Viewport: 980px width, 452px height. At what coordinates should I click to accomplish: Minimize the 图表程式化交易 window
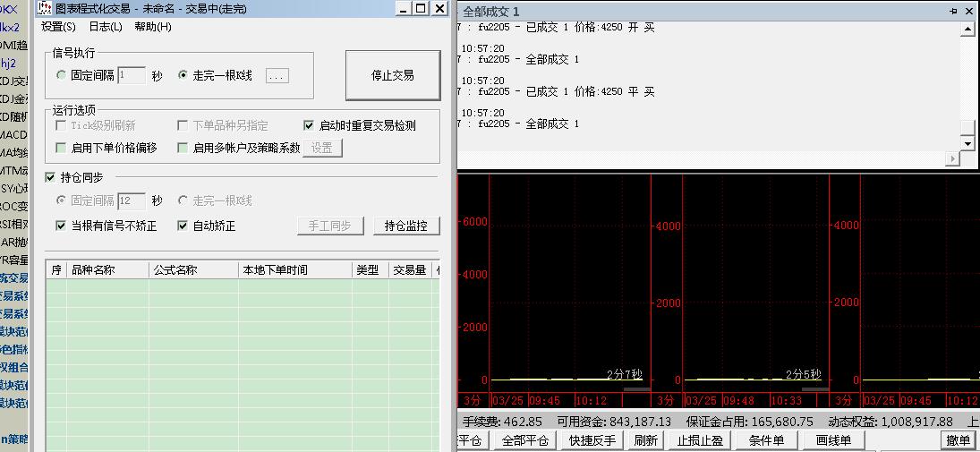(403, 8)
